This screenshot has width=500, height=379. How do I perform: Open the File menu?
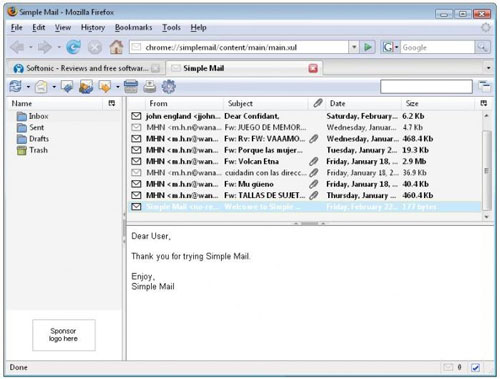[x=17, y=27]
